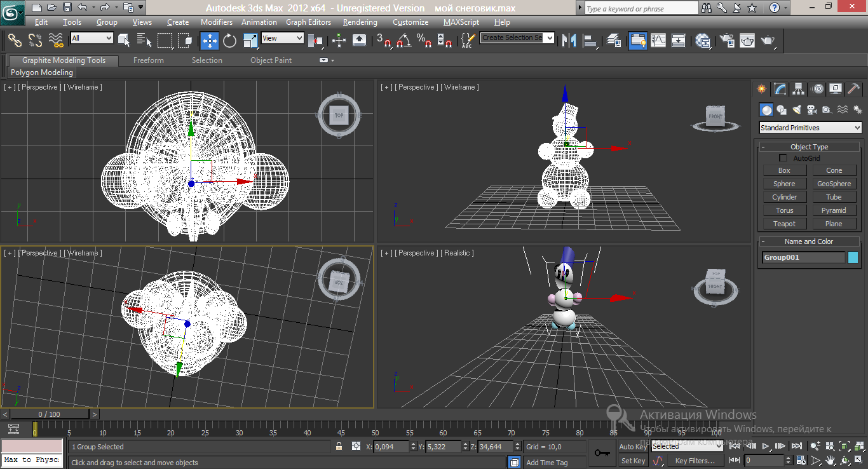
Task: Activate the Select Object tool
Action: (x=124, y=41)
